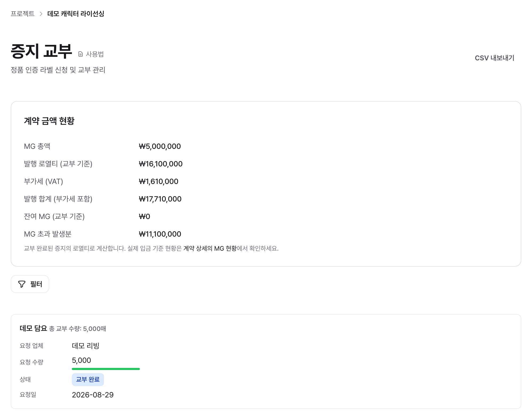Click the MG 총액 value ₩5,000,000

pyautogui.click(x=160, y=146)
